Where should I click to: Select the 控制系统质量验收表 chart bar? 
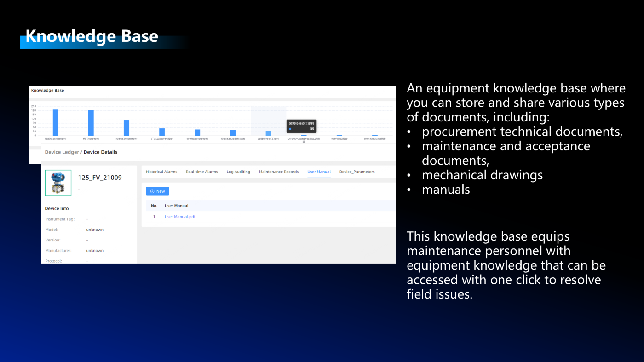click(x=233, y=133)
